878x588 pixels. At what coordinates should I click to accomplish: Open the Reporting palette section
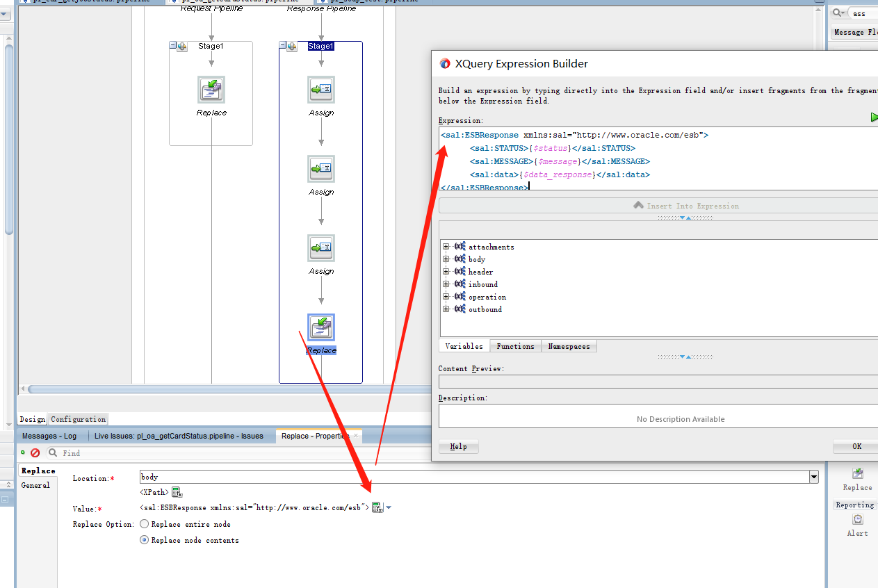pos(855,505)
